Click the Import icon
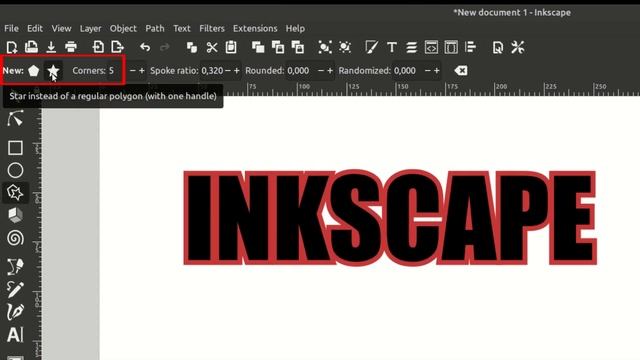 pyautogui.click(x=98, y=47)
